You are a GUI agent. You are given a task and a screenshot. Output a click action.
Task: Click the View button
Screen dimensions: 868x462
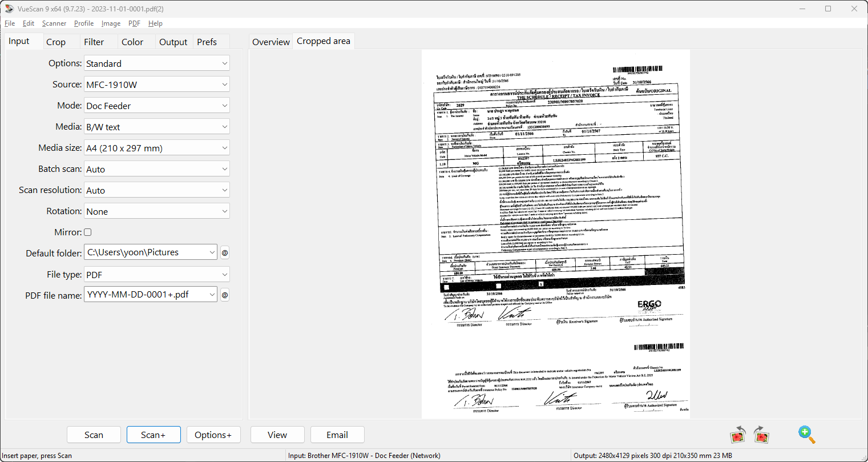click(277, 435)
